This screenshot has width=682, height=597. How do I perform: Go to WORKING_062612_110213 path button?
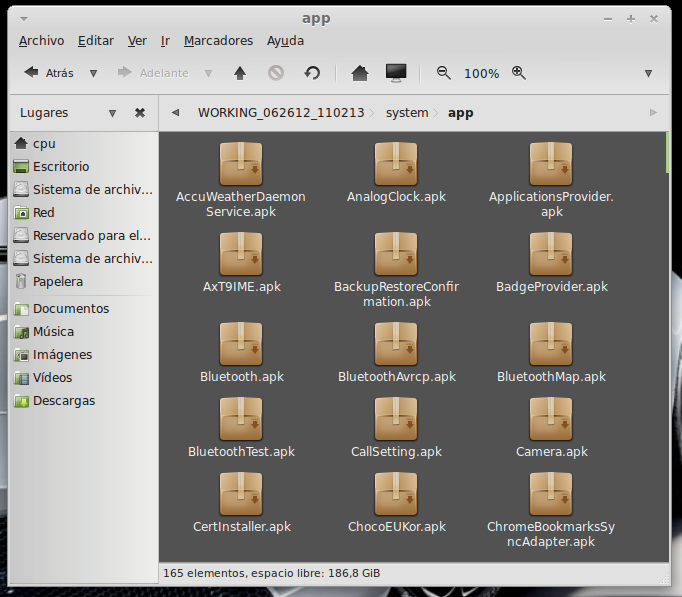281,113
